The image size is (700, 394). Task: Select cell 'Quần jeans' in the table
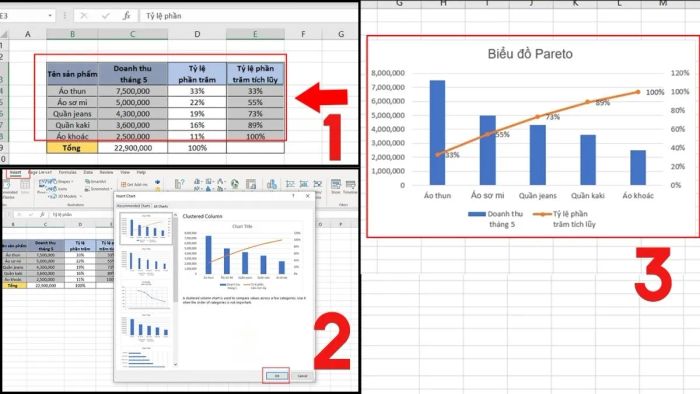[72, 114]
